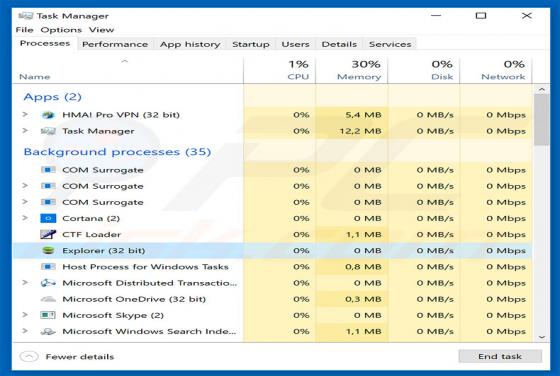This screenshot has height=376, width=560.
Task: Click the Microsoft Distributed Transaction icon
Action: pos(48,283)
